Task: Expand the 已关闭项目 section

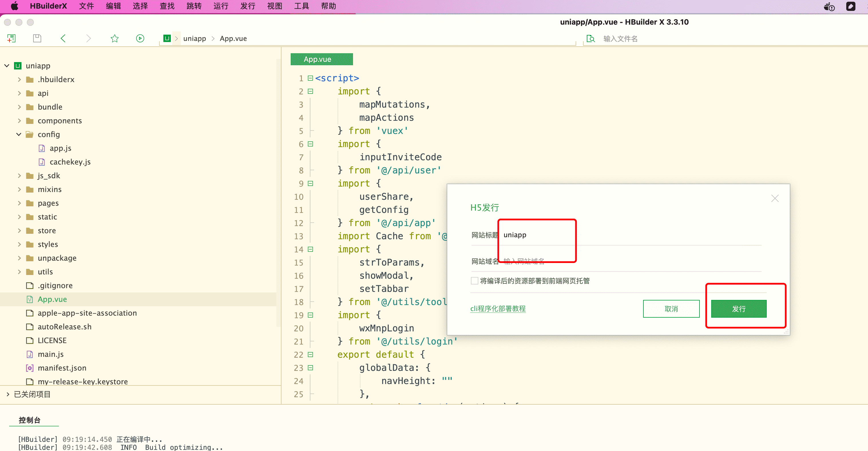Action: [8, 394]
